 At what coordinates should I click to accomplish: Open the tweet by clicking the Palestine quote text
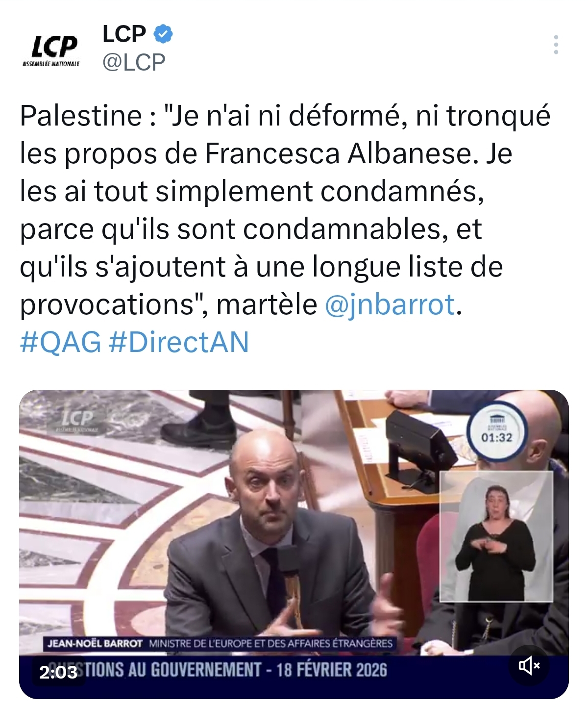[x=285, y=210]
